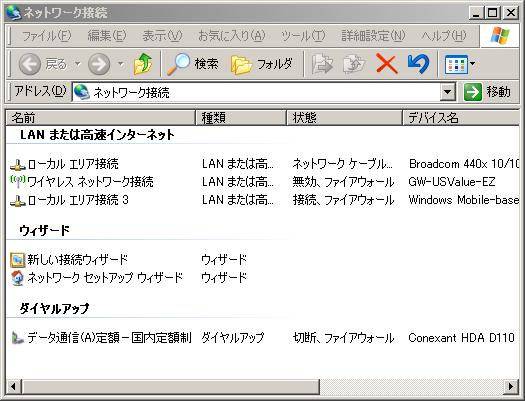Click the horizontal scrollbar thumb
525x401 pixels.
pos(171,387)
